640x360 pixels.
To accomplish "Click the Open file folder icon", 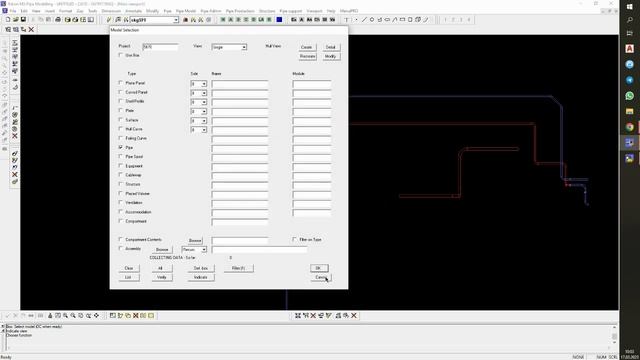I will pyautogui.click(x=16, y=20).
